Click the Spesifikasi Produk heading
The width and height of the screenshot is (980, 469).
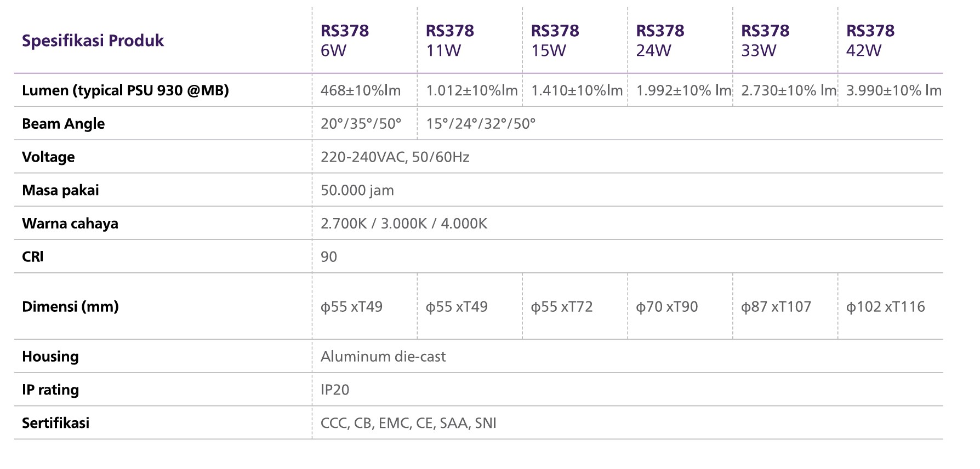click(93, 41)
